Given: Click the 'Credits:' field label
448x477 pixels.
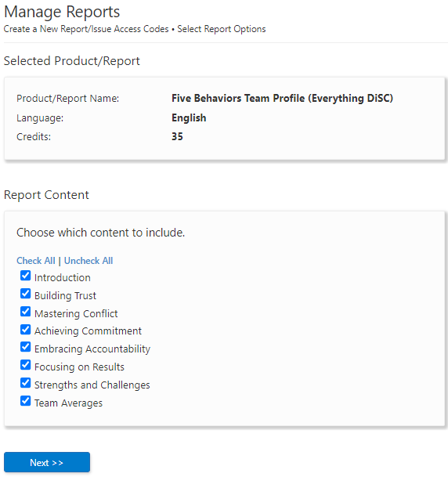Looking at the screenshot, I should pyautogui.click(x=34, y=136).
